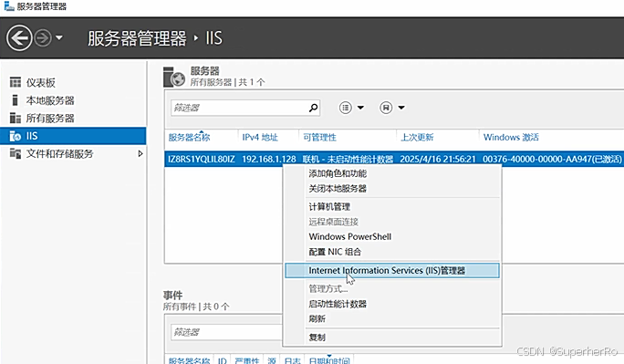
Task: Click the Server Manager title bar icon
Action: (x=9, y=6)
